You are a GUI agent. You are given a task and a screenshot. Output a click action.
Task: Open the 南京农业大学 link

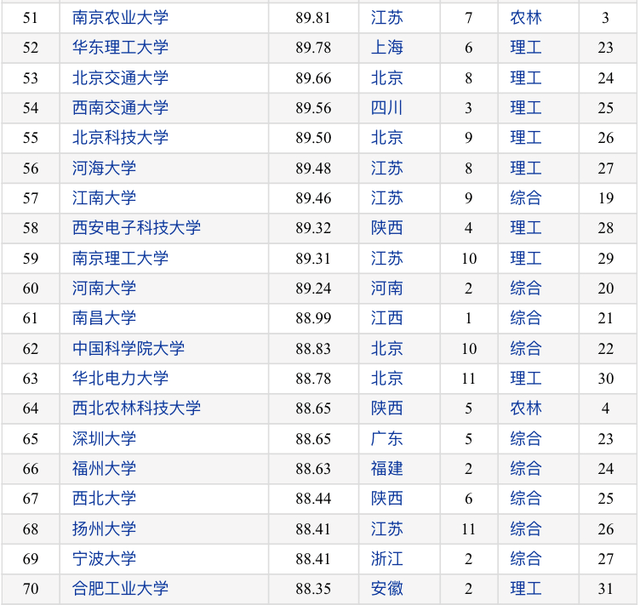point(120,18)
